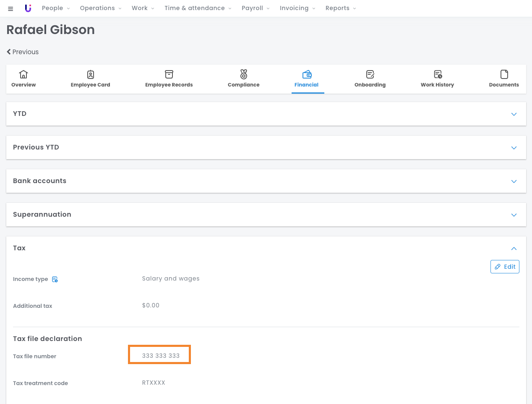
Task: Open the Employee Card badge icon
Action: (x=91, y=74)
